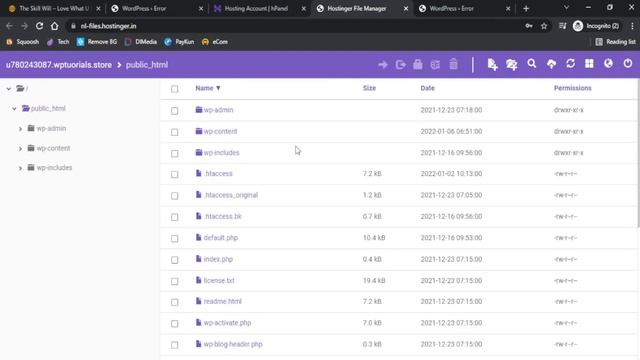Go back with the browser back arrow
This screenshot has width=640, height=360.
click(9, 26)
